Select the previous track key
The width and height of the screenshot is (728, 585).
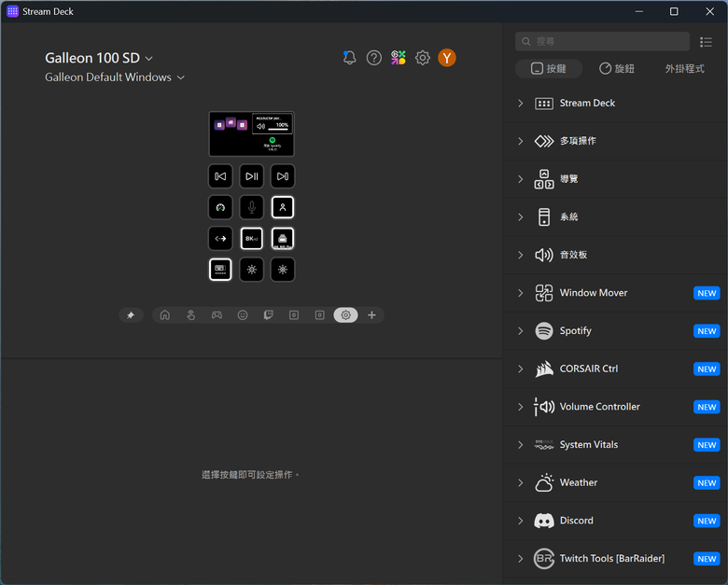[220, 176]
